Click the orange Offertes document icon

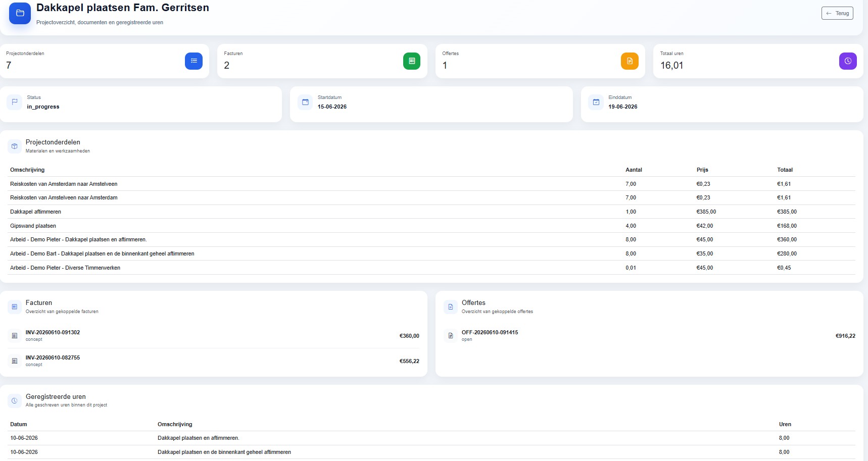[x=630, y=61]
